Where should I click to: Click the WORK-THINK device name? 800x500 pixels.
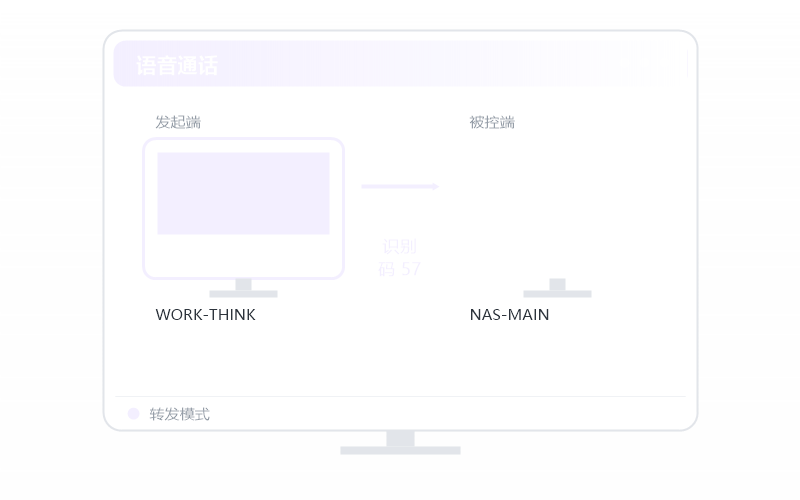[206, 315]
